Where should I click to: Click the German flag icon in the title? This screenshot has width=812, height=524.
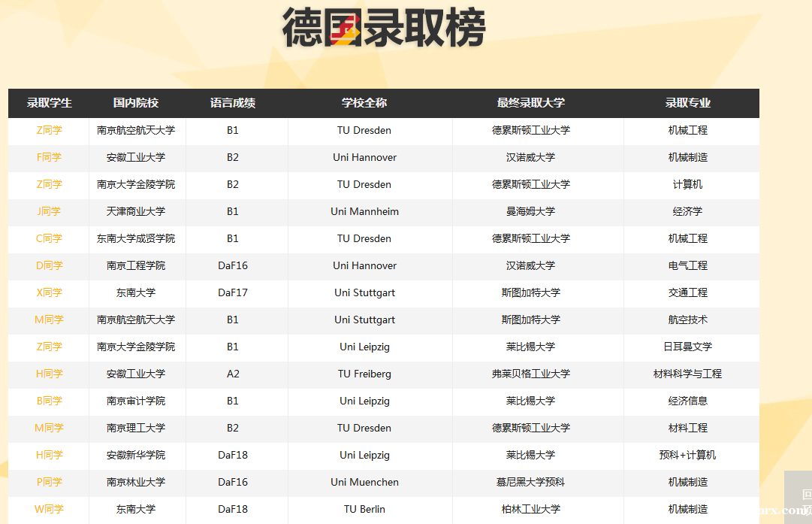coord(346,30)
